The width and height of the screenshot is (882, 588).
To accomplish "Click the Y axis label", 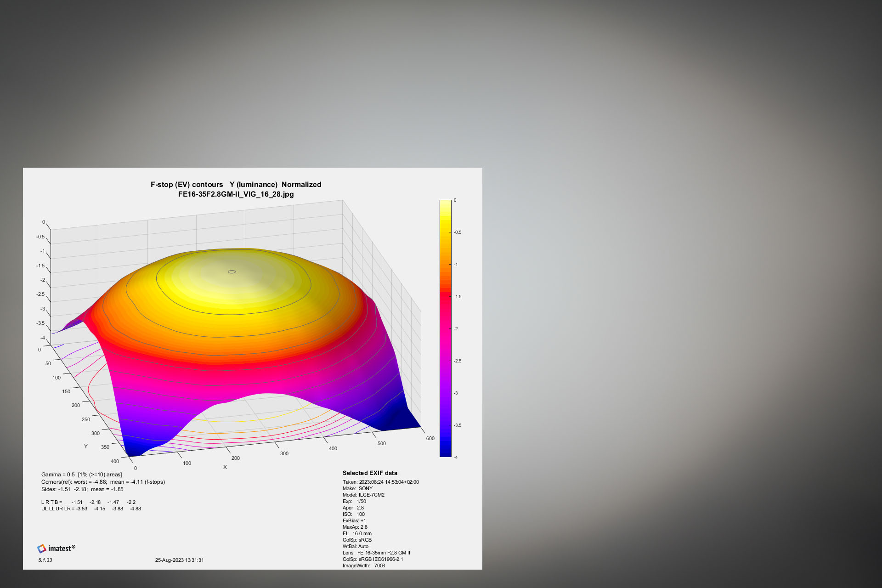I will click(85, 447).
